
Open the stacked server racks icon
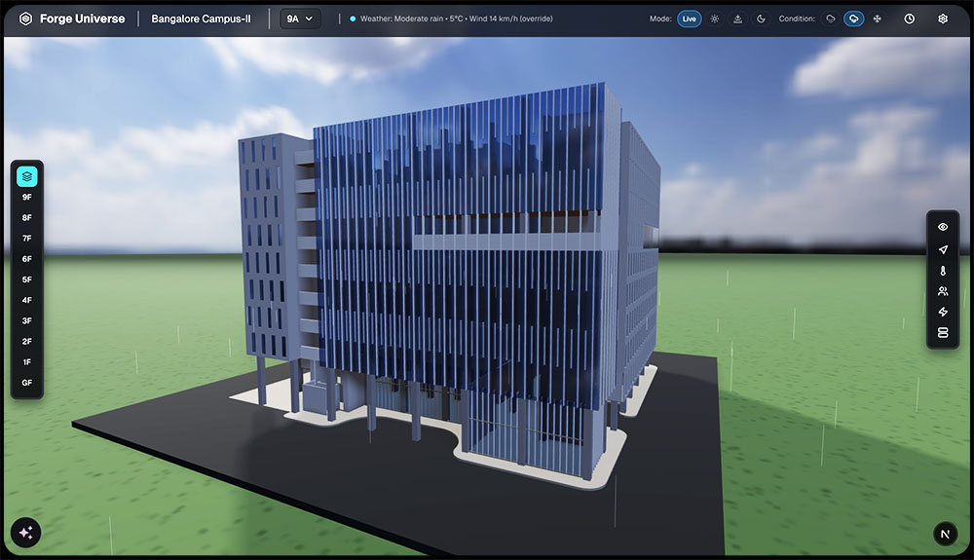tap(943, 333)
